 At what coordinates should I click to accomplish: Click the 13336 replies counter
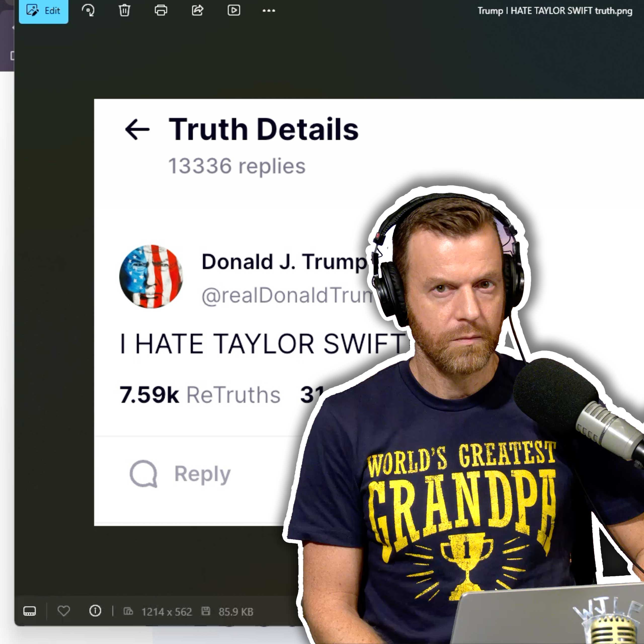237,166
